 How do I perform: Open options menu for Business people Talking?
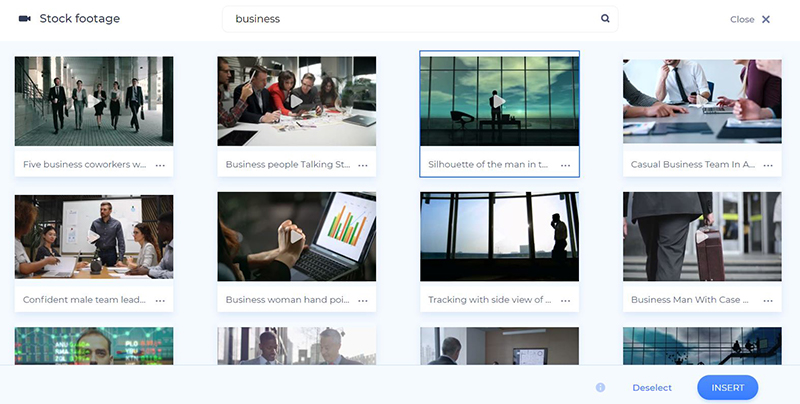tap(363, 165)
